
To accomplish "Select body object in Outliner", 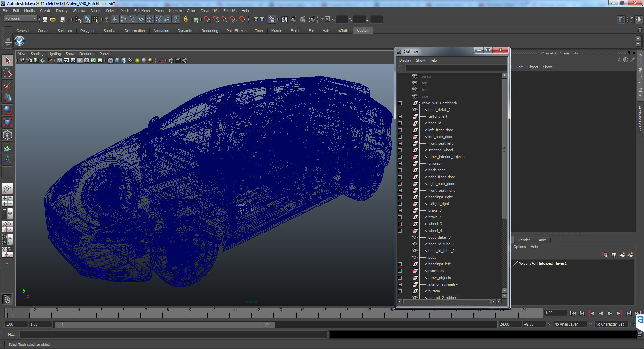I will coord(432,257).
